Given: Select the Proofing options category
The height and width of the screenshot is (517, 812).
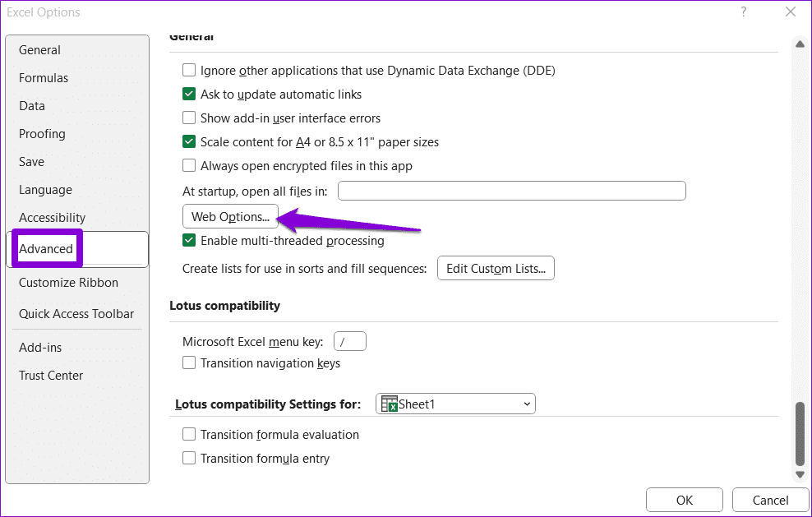Looking at the screenshot, I should click(x=42, y=133).
